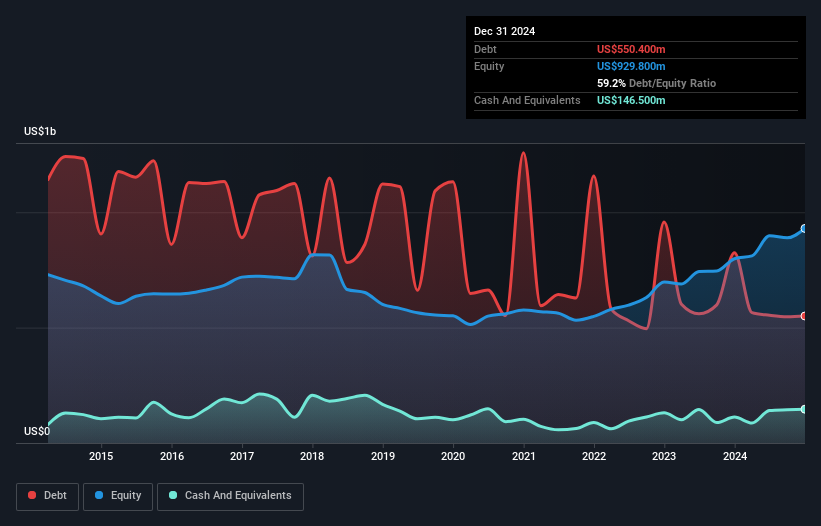Click the 2020 x-axis label
Viewport: 821px width, 526px height.
[453, 456]
